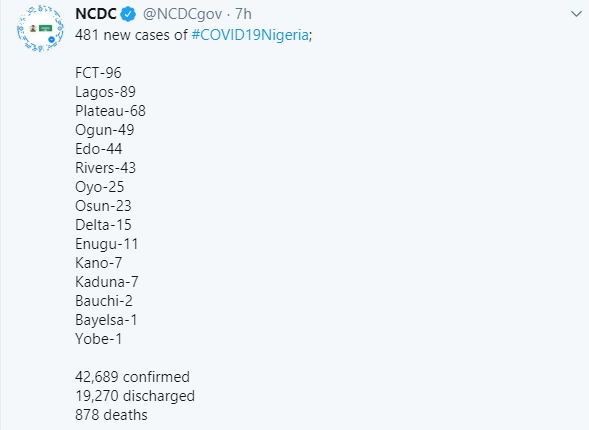Click the '481 new cases of' text
Screen dimensions: 589x430
click(x=131, y=35)
